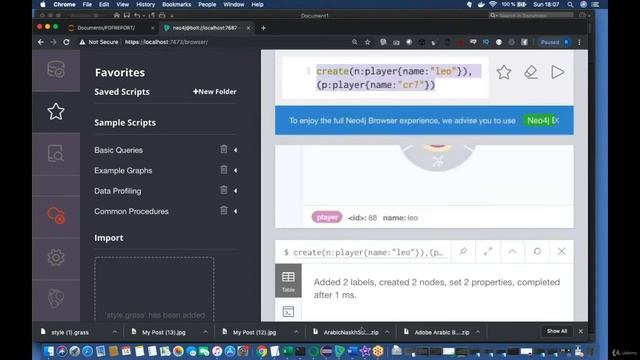This screenshot has height=360, width=640.
Task: Close the neo4j browser tab
Action: click(x=248, y=28)
